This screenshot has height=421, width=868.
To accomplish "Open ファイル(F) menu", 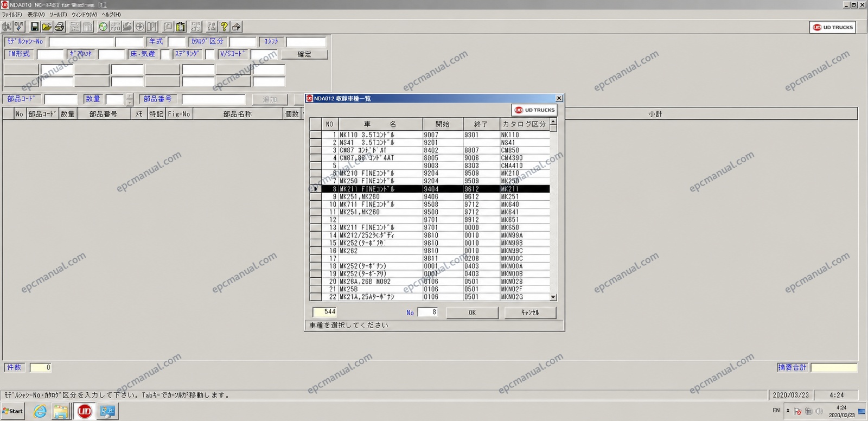I will tap(12, 15).
